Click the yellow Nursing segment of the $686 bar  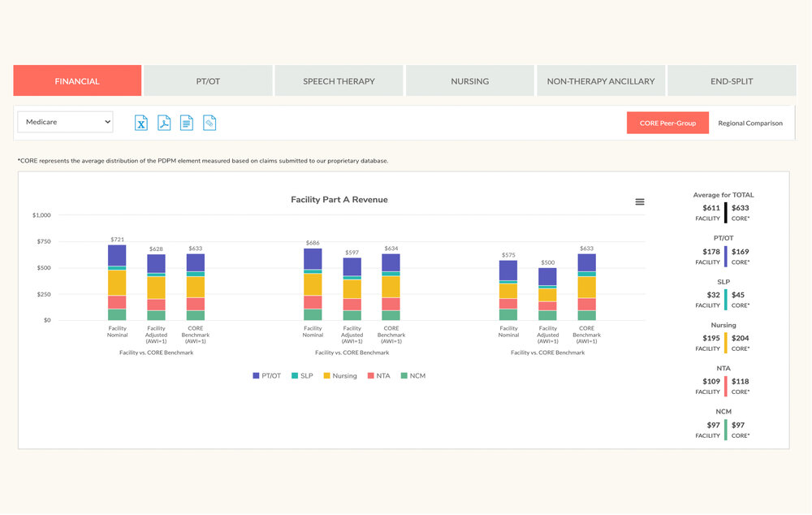313,284
